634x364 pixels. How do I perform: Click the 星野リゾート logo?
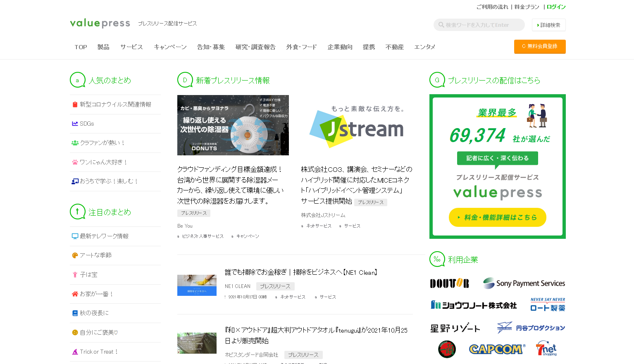click(455, 328)
